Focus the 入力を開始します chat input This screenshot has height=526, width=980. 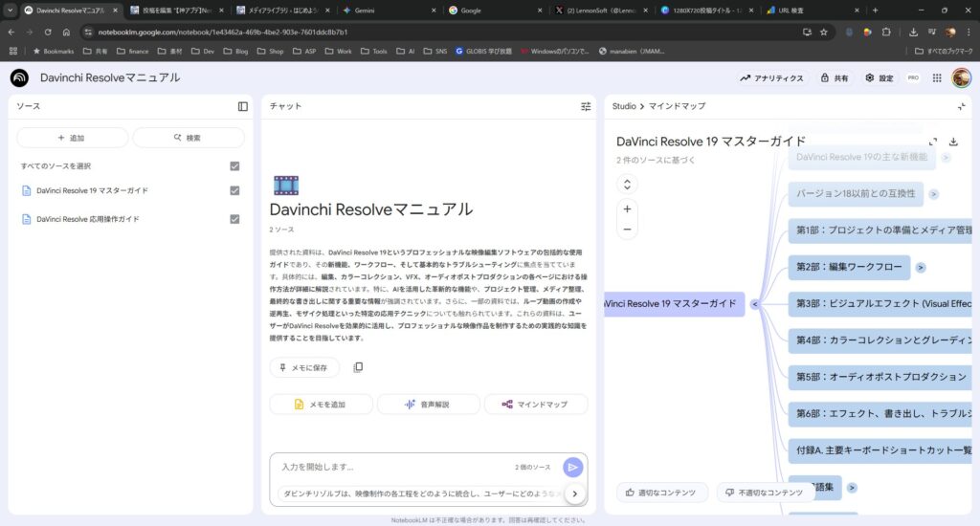393,468
